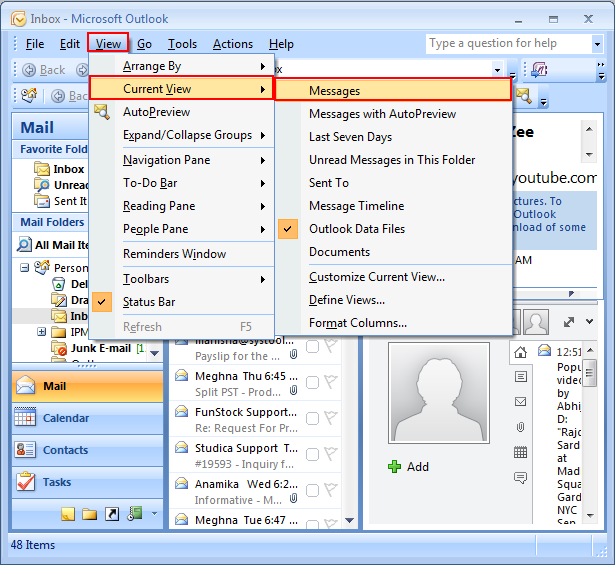This screenshot has height=565, width=615.
Task: Click the message list scroll down arrow
Action: coord(349,520)
